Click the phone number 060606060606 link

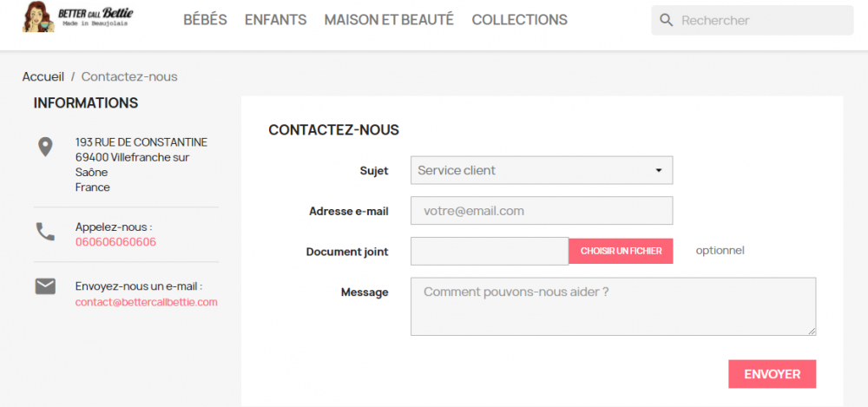(115, 242)
